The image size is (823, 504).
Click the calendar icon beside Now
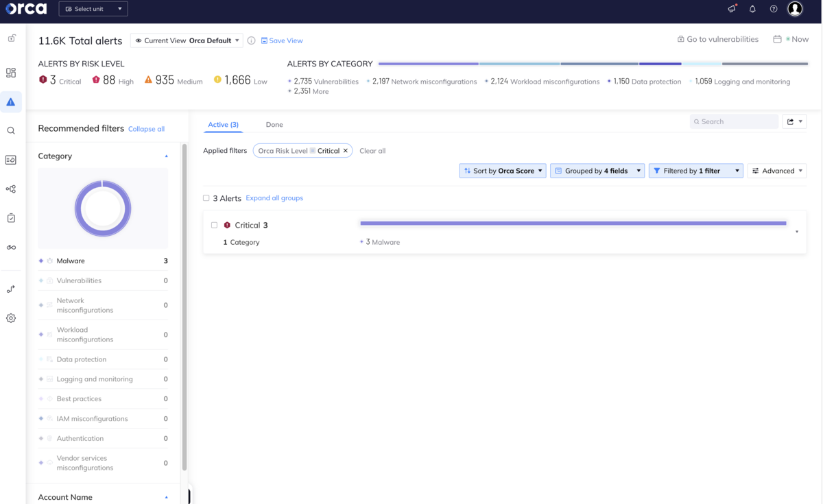(x=777, y=39)
